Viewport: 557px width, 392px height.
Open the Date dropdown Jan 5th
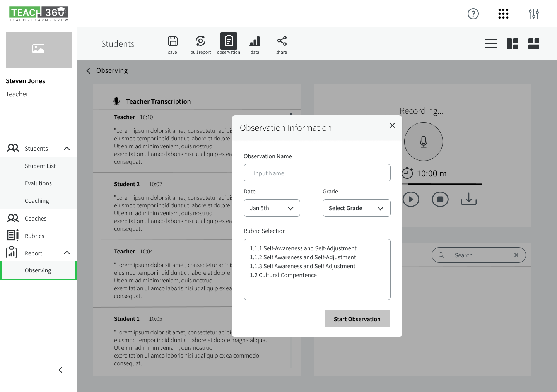coord(272,208)
